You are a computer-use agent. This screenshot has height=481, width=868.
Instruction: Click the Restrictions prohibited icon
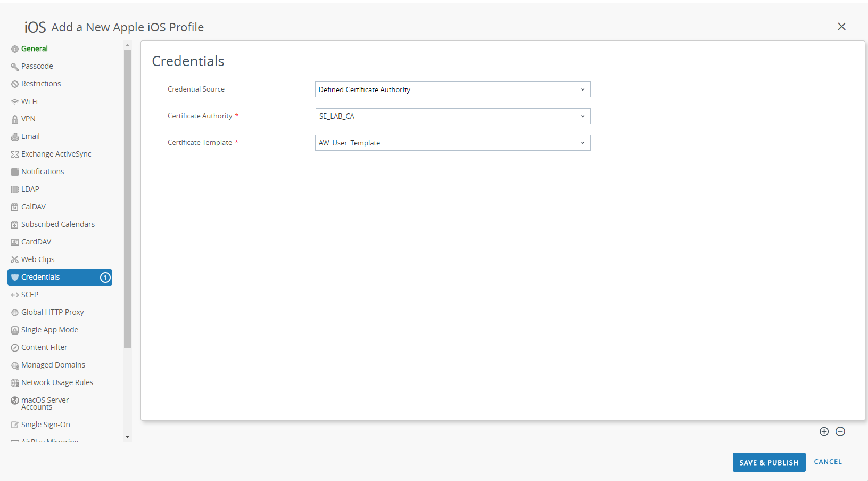coord(14,84)
